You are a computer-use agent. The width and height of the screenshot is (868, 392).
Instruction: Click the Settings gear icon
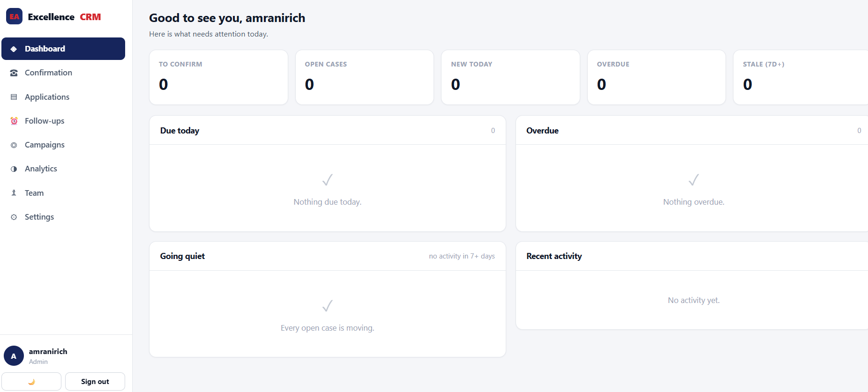14,217
